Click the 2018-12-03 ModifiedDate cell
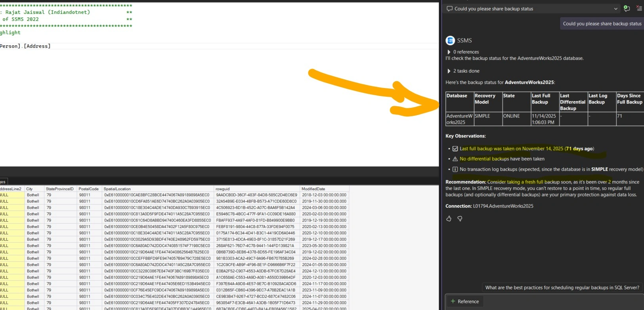The height and width of the screenshot is (310, 644). [x=324, y=195]
